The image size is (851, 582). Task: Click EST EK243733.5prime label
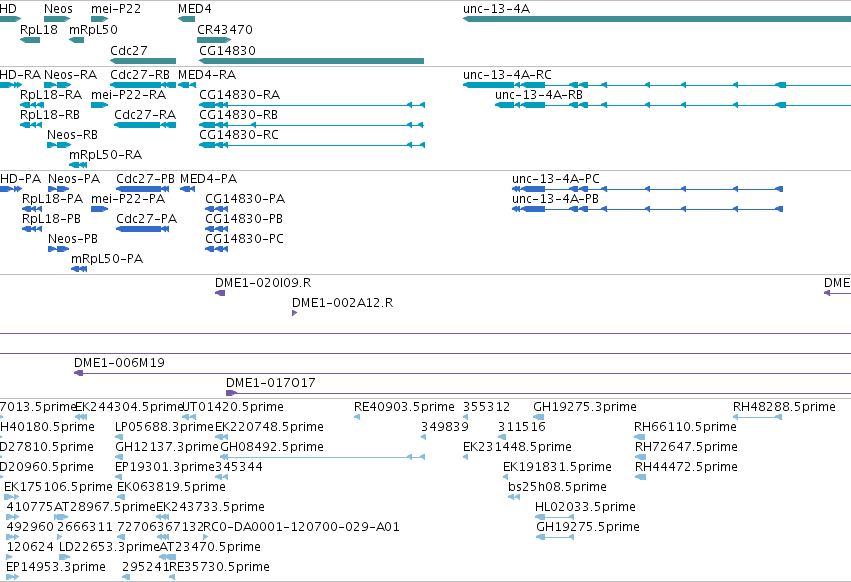[211, 507]
